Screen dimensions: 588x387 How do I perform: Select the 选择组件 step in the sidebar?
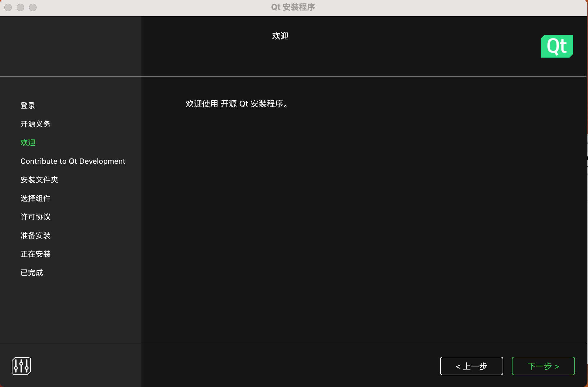coord(35,198)
